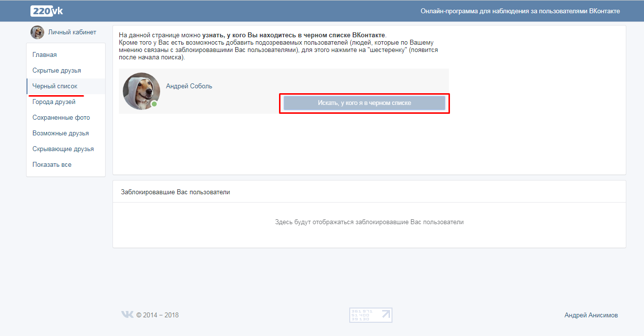644x336 pixels.
Task: Click the 220vk logo in the header
Action: coord(47,11)
